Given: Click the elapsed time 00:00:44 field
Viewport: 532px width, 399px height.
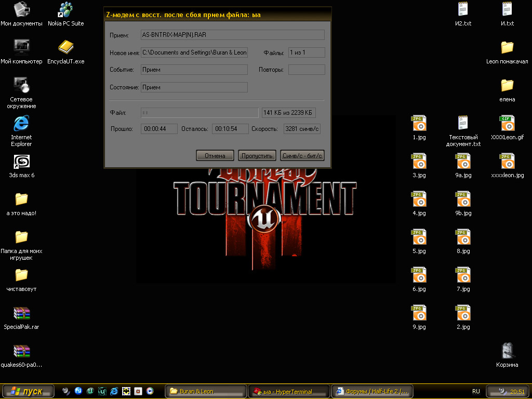Looking at the screenshot, I should coord(159,129).
